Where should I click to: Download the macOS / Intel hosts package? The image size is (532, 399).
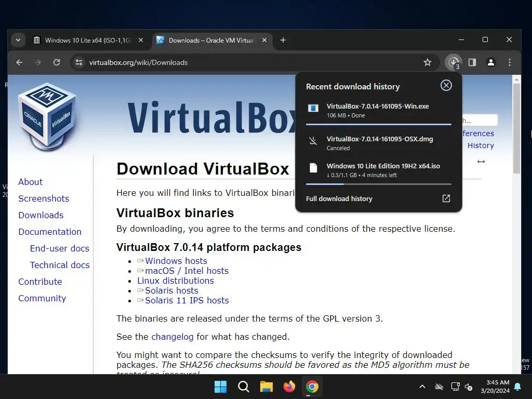187,271
